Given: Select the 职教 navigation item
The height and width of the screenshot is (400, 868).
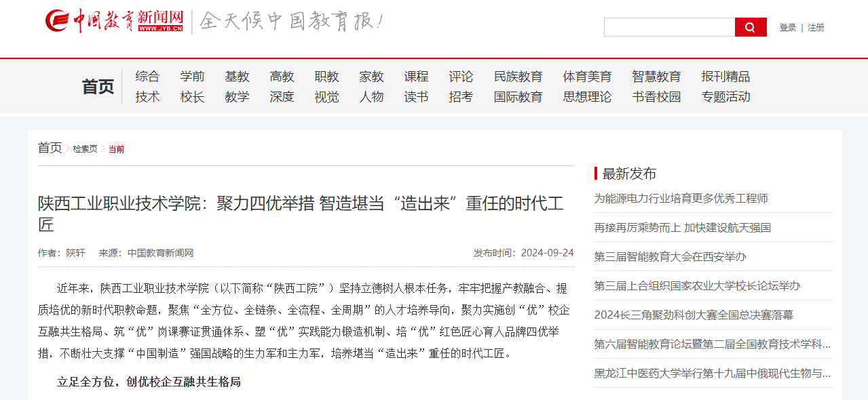Looking at the screenshot, I should pyautogui.click(x=326, y=77).
